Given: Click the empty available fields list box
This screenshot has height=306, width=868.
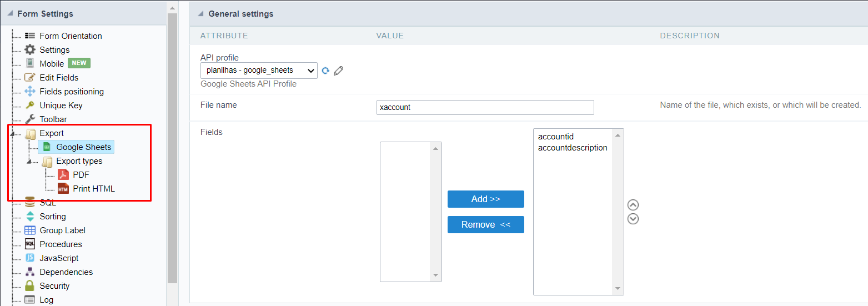Looking at the screenshot, I should click(406, 212).
